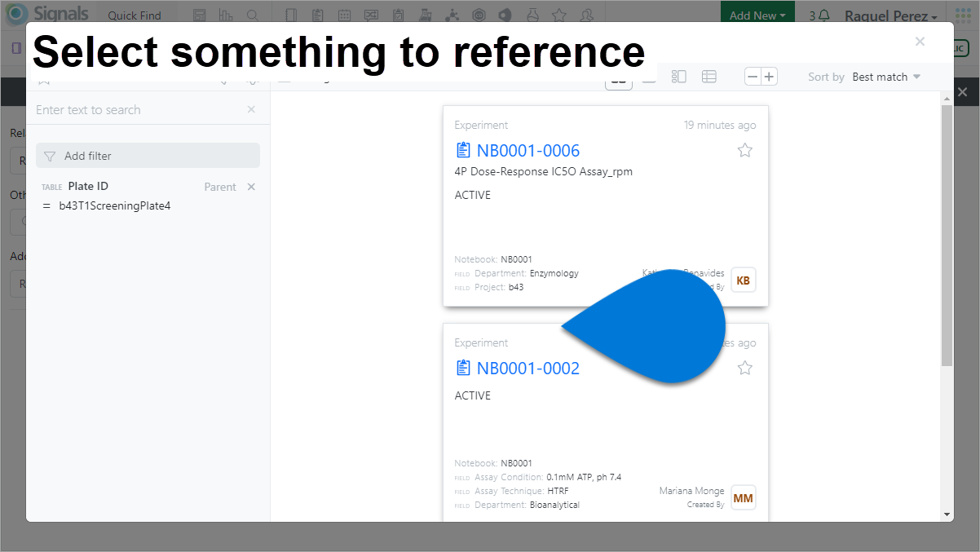This screenshot has height=552, width=980.
Task: Click the Mariana Monge creator name
Action: click(691, 491)
